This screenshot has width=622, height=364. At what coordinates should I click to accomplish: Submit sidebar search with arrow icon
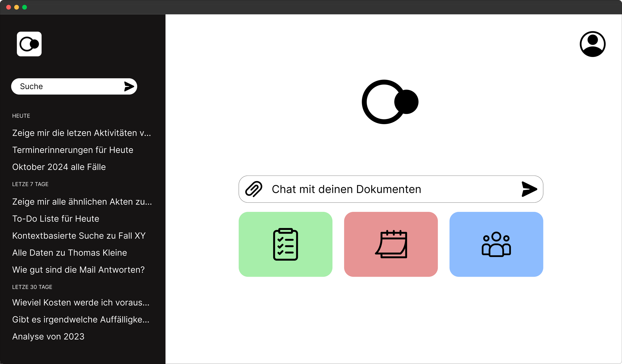coord(129,87)
